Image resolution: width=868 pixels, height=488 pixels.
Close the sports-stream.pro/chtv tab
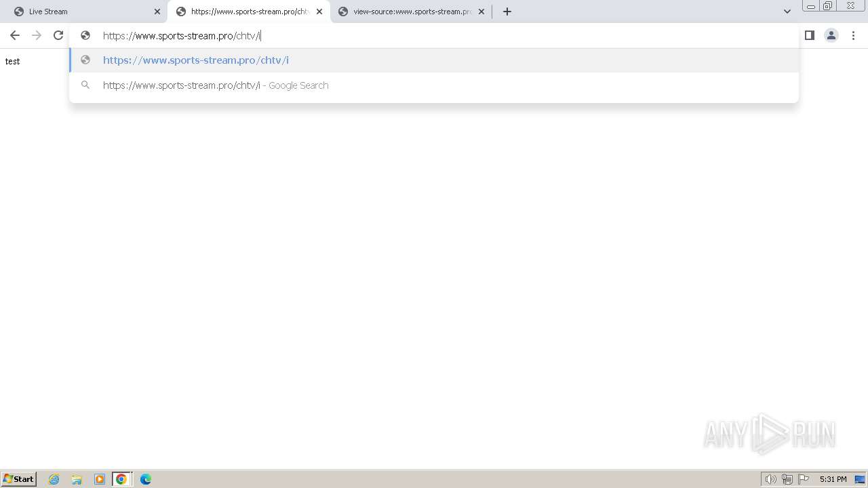tap(319, 12)
